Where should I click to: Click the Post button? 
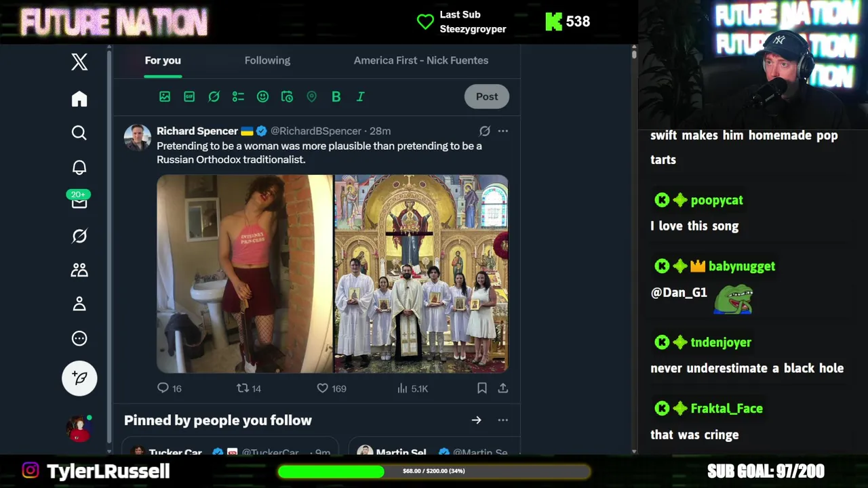tap(487, 96)
